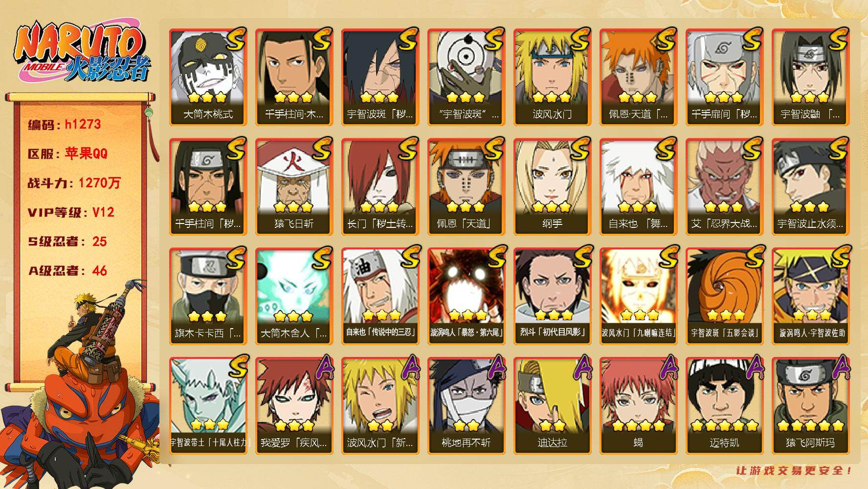Screen dimensions: 868x489
Task: Open the 蝎 ninja card
Action: [638, 405]
